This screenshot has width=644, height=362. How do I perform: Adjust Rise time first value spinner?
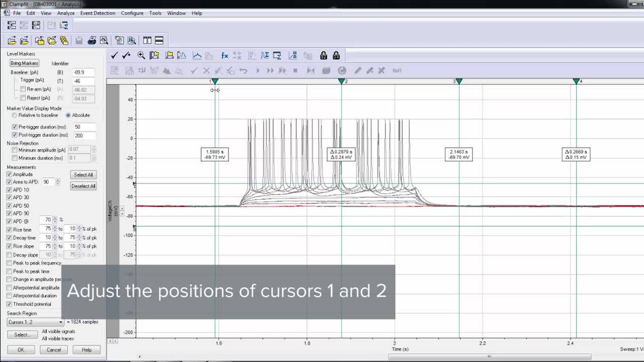pyautogui.click(x=55, y=229)
